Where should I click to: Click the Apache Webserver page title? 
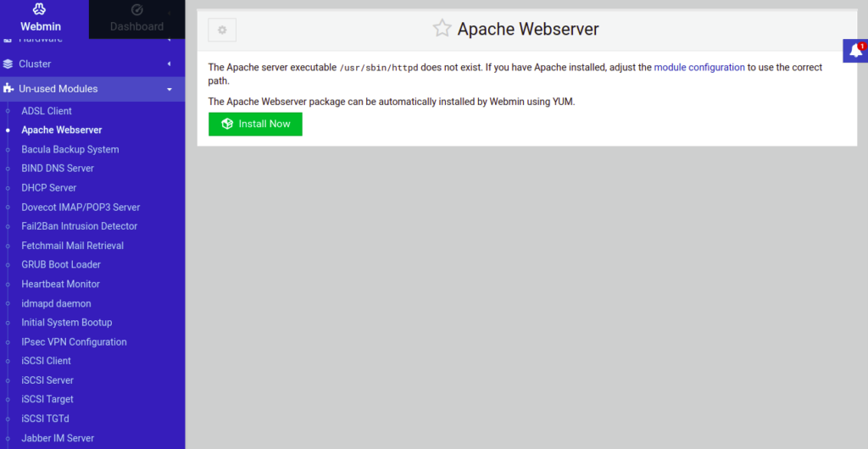(x=528, y=30)
